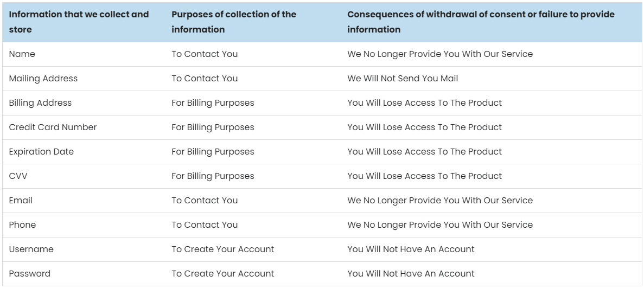Click 'We Will Not Send You Mail' text
This screenshot has height=289, width=644.
[x=403, y=79]
